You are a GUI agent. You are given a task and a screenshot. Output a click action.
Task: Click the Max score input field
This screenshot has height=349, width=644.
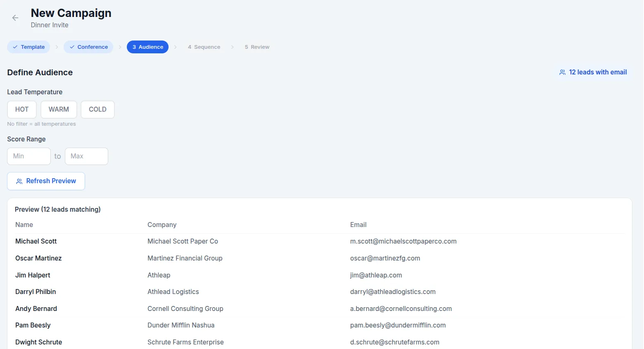coord(86,156)
